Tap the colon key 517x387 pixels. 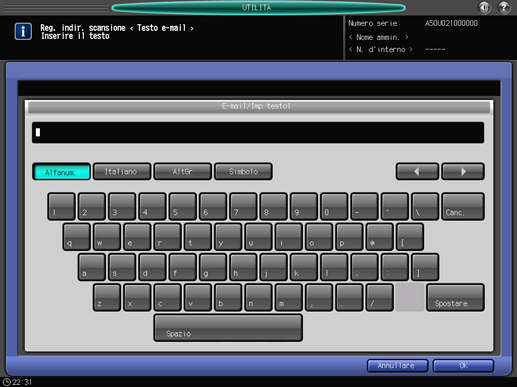coord(395,267)
